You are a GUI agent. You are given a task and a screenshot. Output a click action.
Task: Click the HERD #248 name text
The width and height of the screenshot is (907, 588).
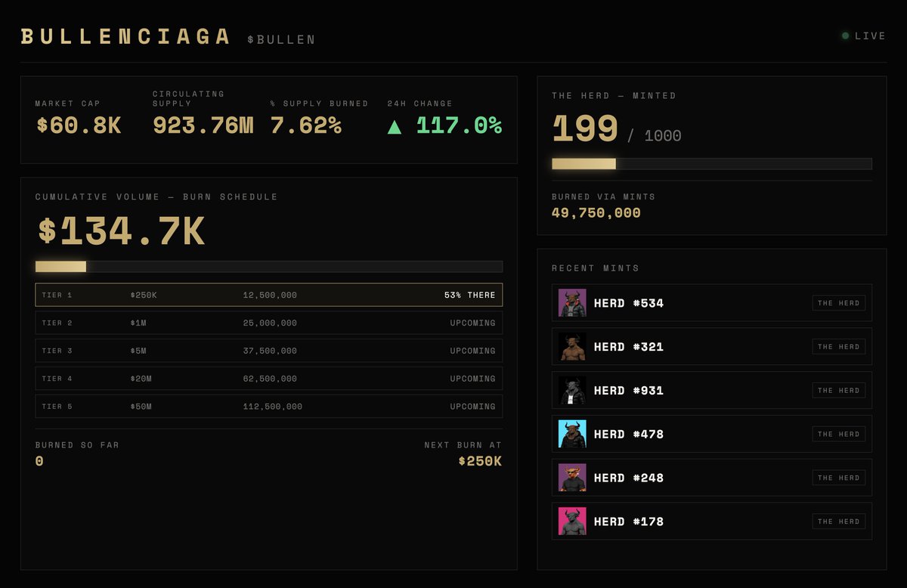coord(629,478)
